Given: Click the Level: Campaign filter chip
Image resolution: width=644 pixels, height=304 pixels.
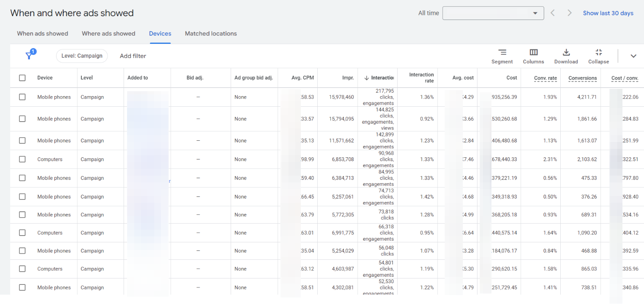Looking at the screenshot, I should coord(82,56).
